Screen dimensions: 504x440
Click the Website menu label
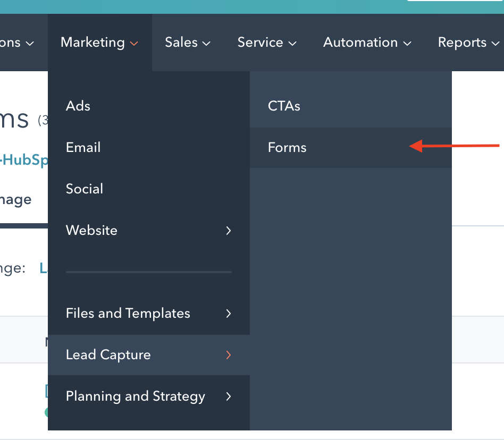point(91,230)
